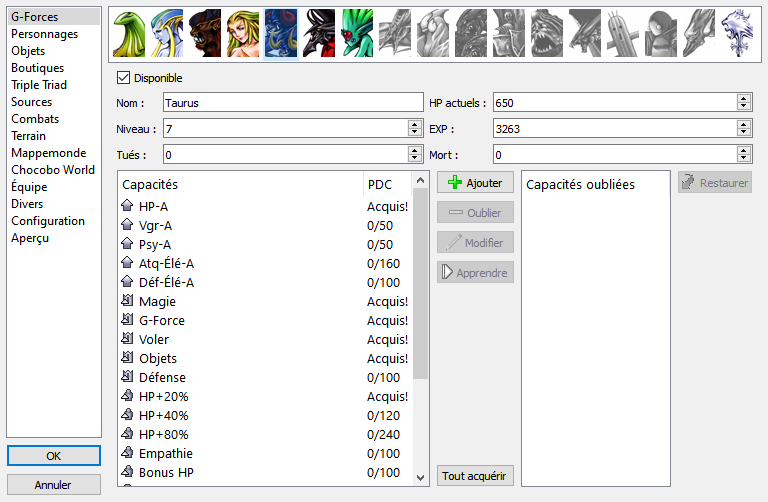Click the house icon beside Atq-Élé-A
Image resolution: width=768 pixels, height=502 pixels.
tap(127, 263)
